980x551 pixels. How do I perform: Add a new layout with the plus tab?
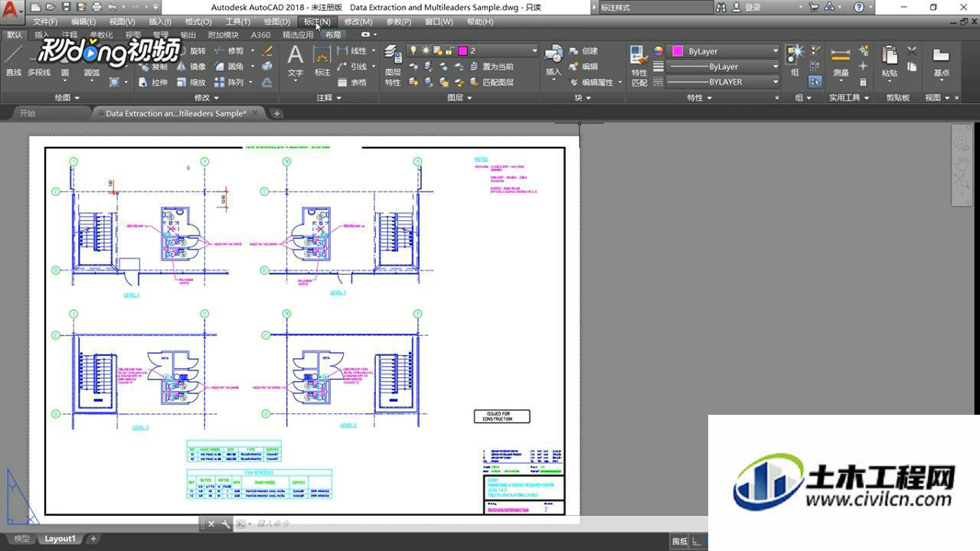[93, 539]
